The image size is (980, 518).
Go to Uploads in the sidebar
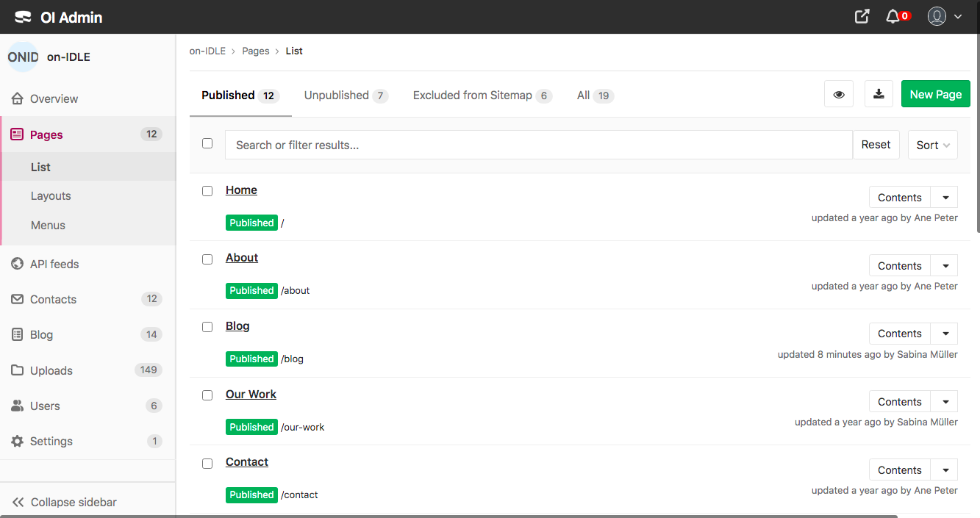tap(51, 370)
